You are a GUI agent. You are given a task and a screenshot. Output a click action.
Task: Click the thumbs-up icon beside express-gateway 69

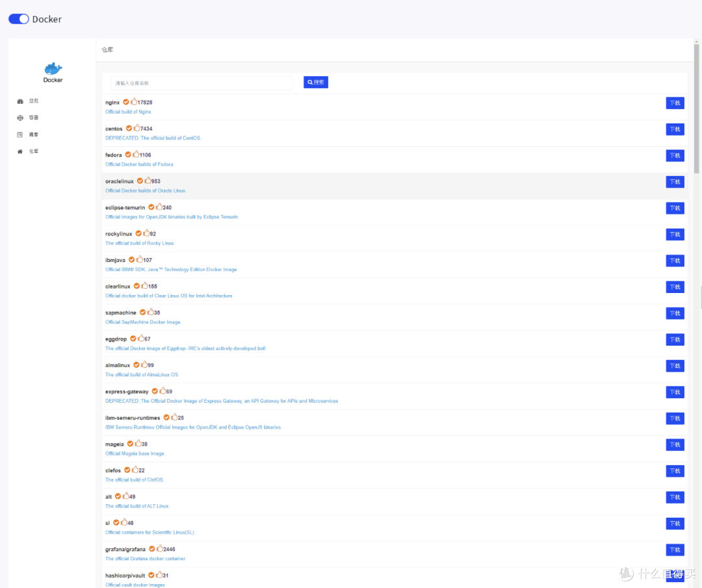[163, 390]
